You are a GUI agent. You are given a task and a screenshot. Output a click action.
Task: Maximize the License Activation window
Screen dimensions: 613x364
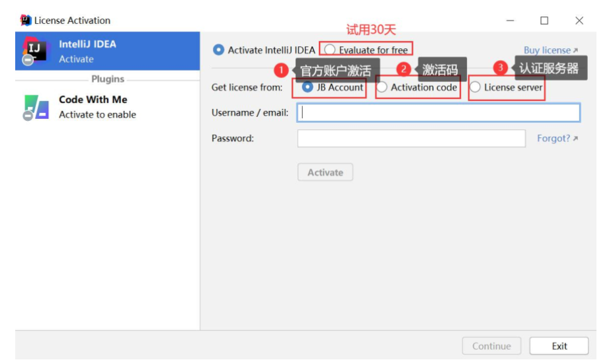544,20
